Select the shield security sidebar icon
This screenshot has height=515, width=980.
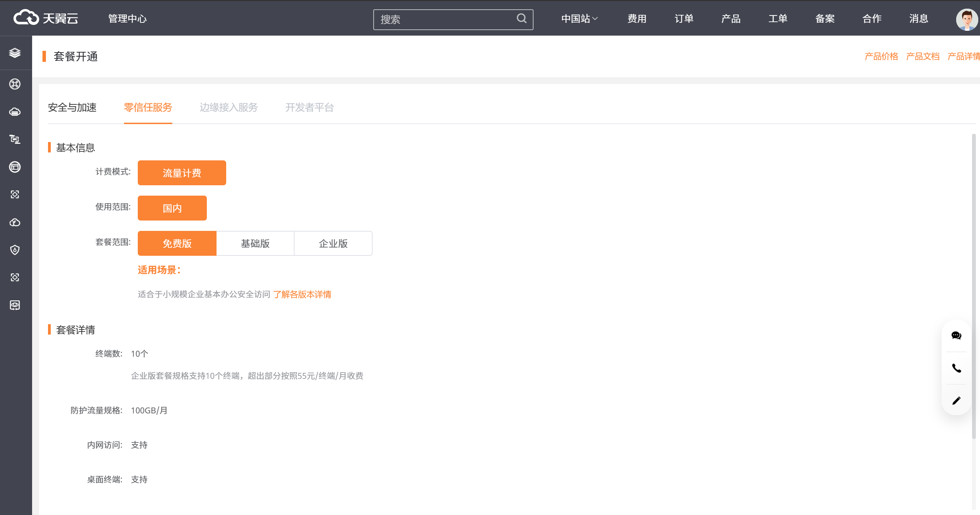(x=15, y=250)
